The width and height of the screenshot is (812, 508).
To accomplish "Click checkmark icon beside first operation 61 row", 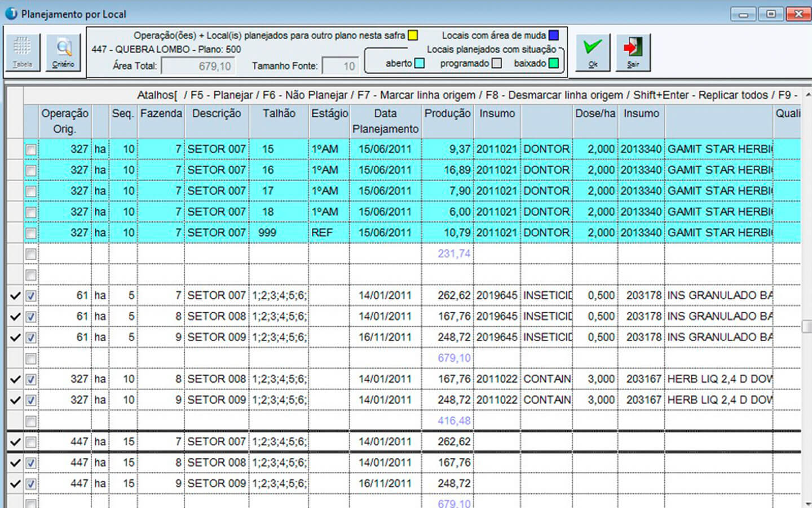I will pos(15,296).
